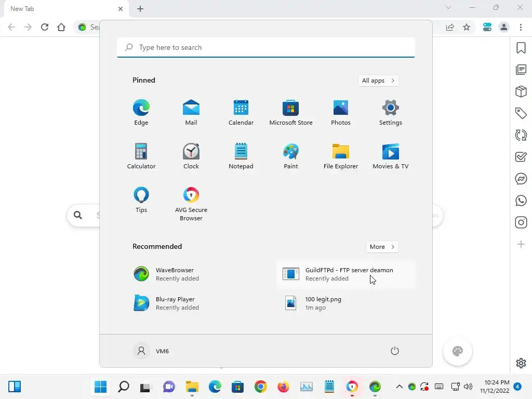The height and width of the screenshot is (399, 532).
Task: Open Microsoft Edge from the taskbar
Action: click(x=215, y=387)
